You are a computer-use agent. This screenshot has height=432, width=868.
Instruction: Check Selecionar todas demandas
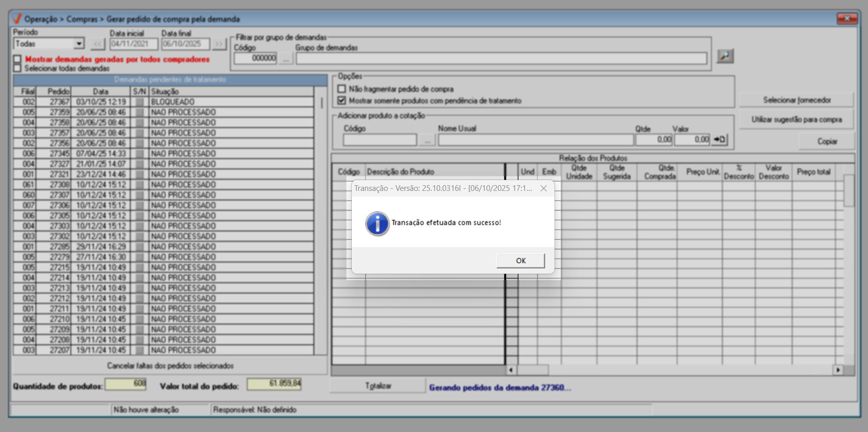click(x=18, y=68)
